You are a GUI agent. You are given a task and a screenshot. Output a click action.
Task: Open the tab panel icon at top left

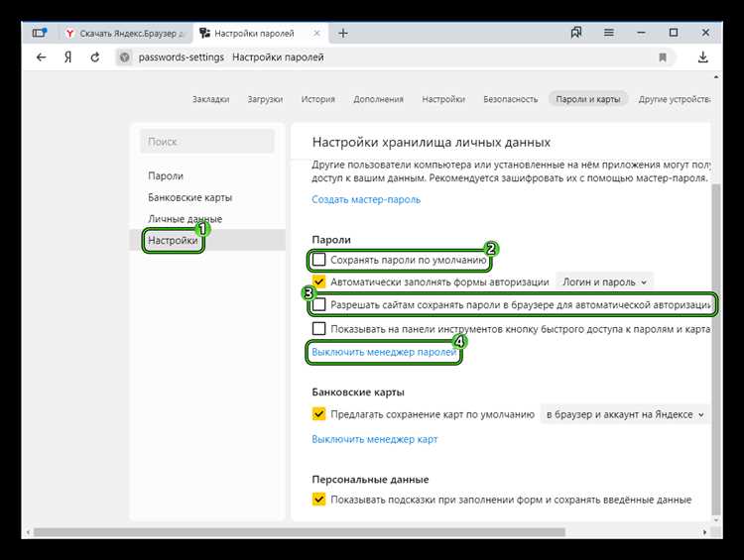click(40, 33)
